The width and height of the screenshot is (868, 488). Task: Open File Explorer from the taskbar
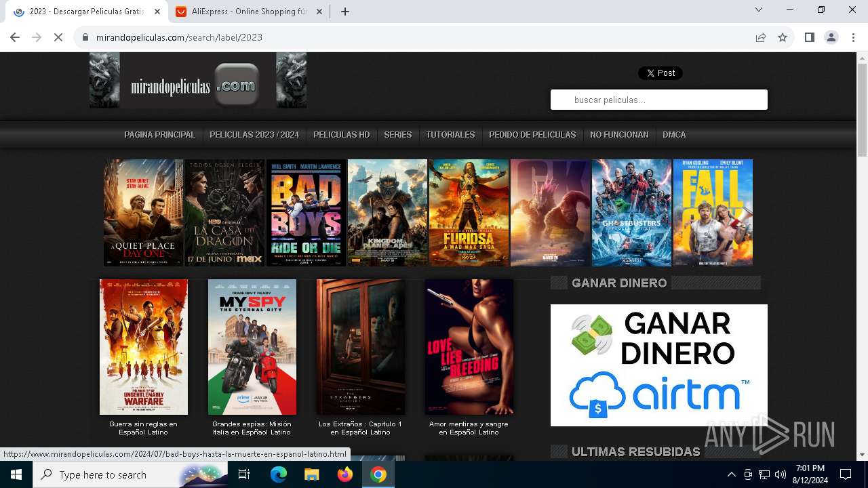(x=311, y=474)
